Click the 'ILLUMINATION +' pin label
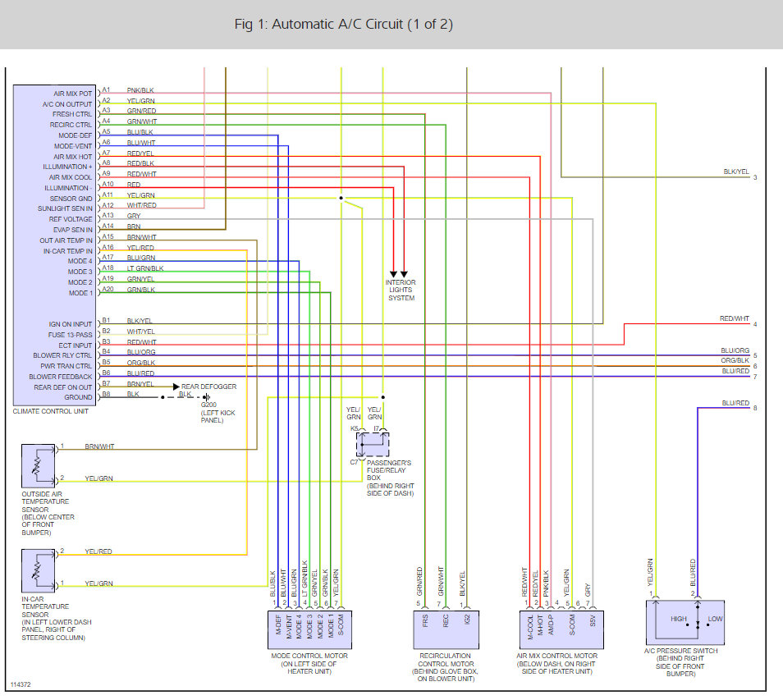The height and width of the screenshot is (700, 783). (67, 167)
